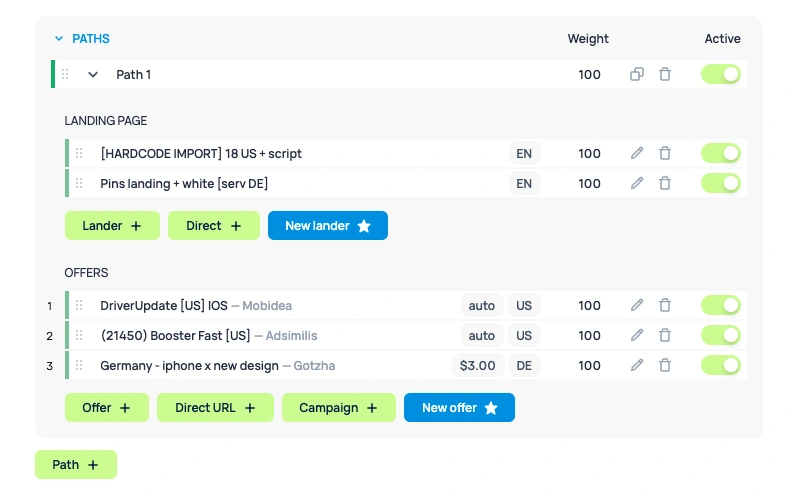Disable the Path 1 active toggle

click(721, 74)
